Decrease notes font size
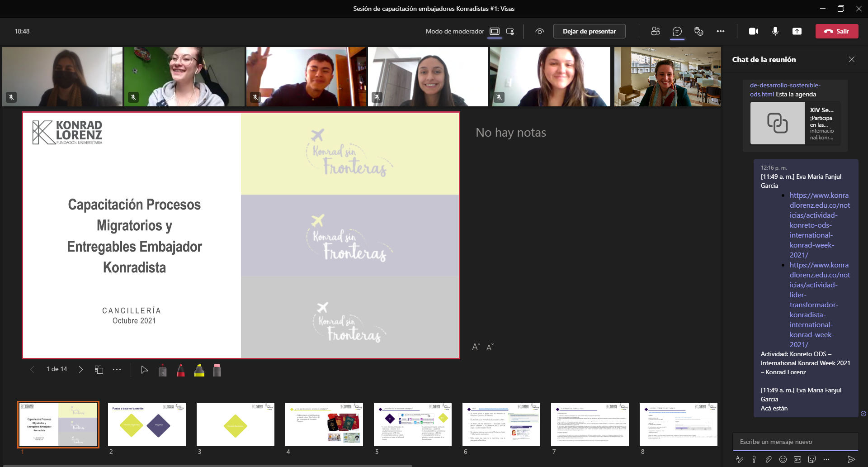The width and height of the screenshot is (868, 467). tap(490, 347)
